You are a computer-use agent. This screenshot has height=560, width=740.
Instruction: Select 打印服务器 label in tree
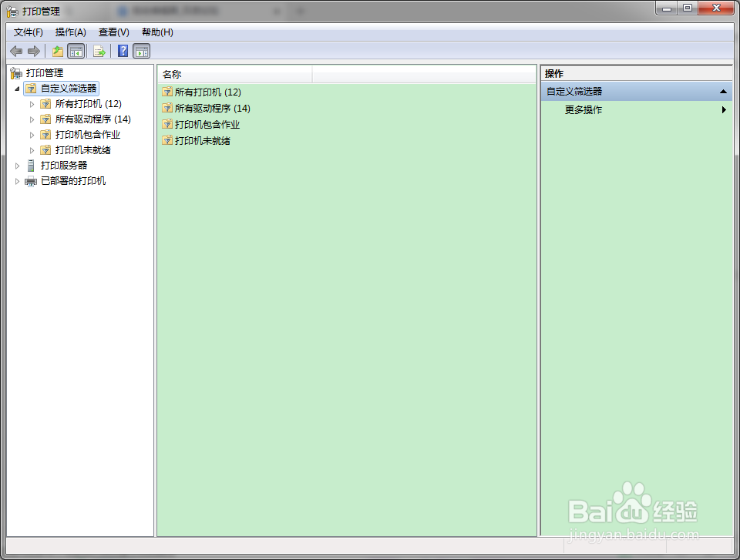[x=64, y=166]
